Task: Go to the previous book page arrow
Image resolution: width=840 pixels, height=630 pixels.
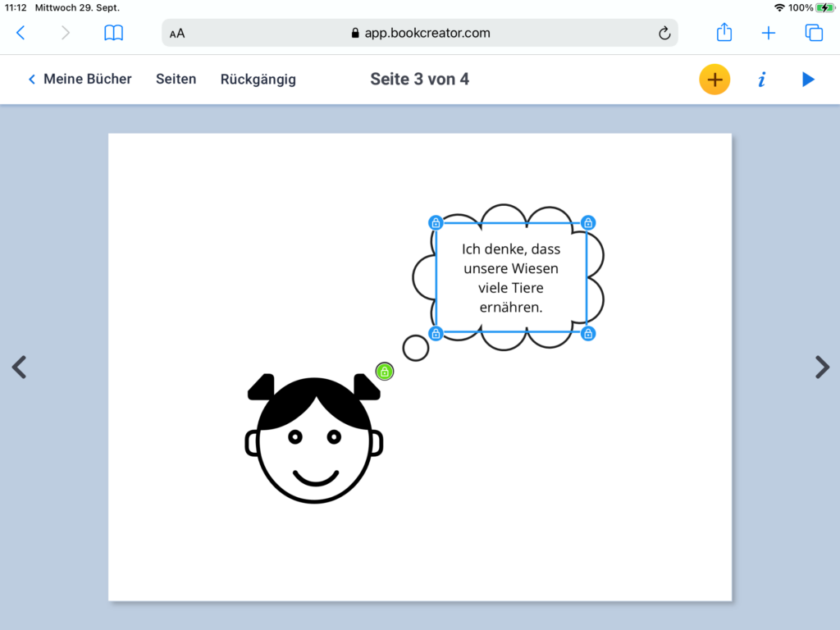Action: (19, 367)
